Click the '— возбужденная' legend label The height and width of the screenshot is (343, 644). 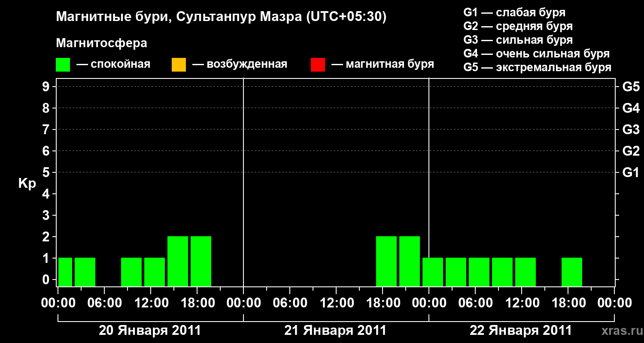(240, 65)
